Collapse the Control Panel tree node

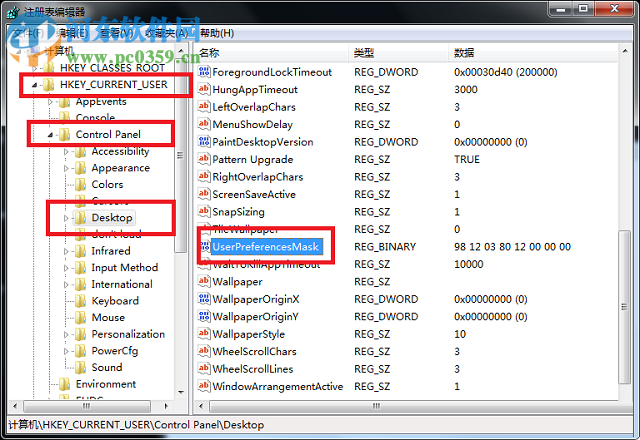[x=50, y=134]
